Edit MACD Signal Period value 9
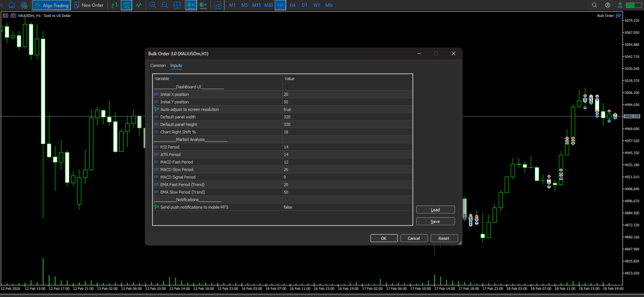Screen dimensions: 644x297 pyautogui.click(x=347, y=177)
